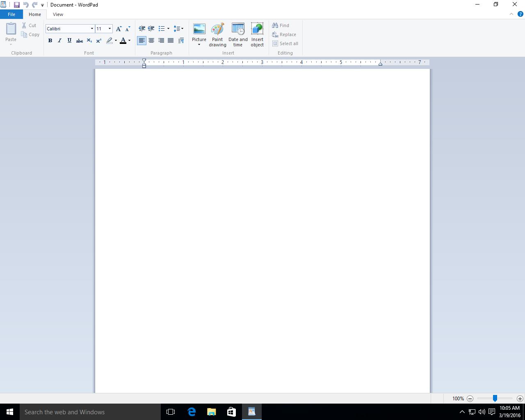Toggle strikethrough formatting
Screen dimensions: 525x420
[80, 41]
